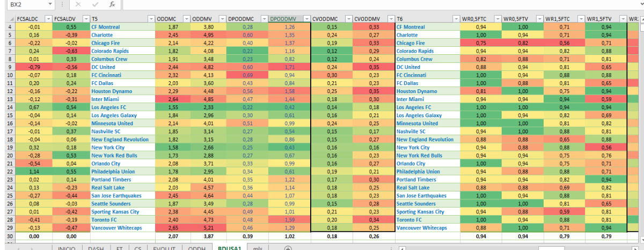
Task: Open filter dropdown for FCSALDC column
Action: pos(48,19)
